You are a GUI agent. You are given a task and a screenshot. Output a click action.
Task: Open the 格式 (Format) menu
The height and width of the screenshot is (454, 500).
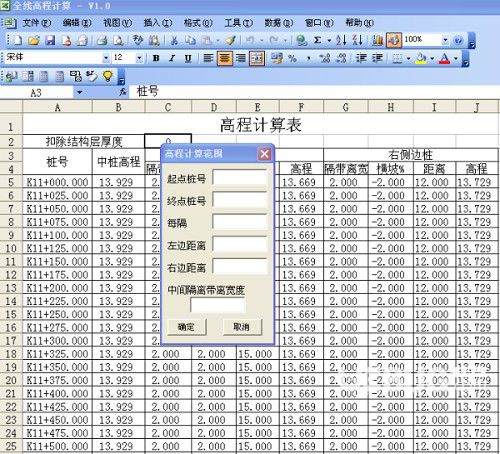tap(198, 23)
